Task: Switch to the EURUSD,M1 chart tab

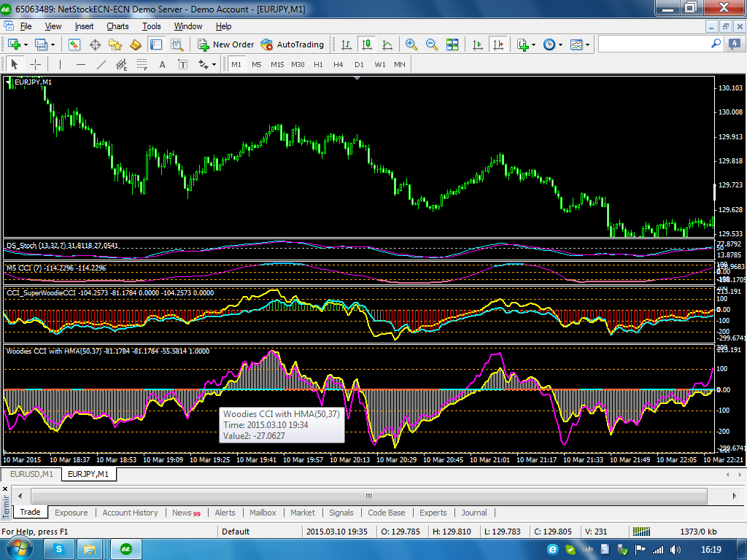Action: [x=31, y=474]
